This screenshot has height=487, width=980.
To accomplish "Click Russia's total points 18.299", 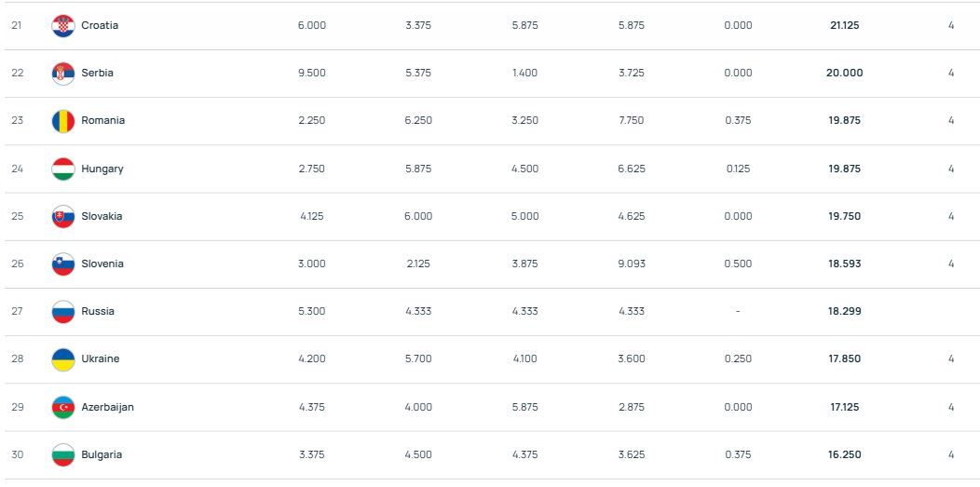I will [844, 312].
